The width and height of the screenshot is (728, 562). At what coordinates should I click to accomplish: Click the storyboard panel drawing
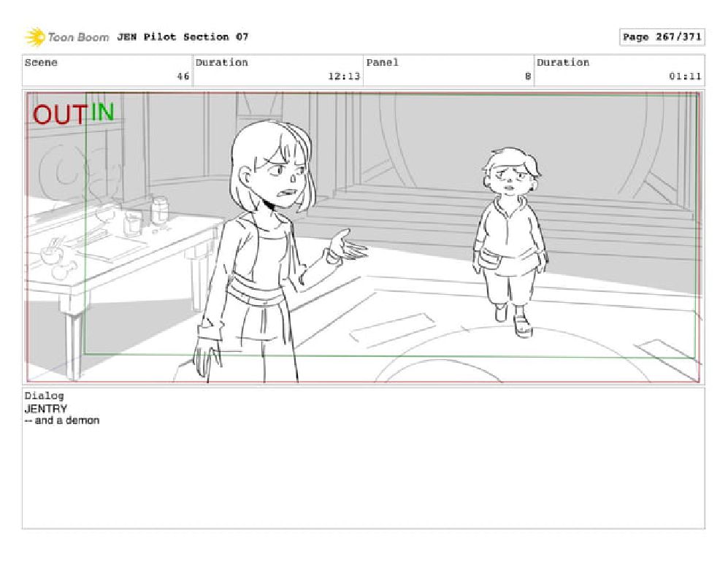click(x=363, y=237)
